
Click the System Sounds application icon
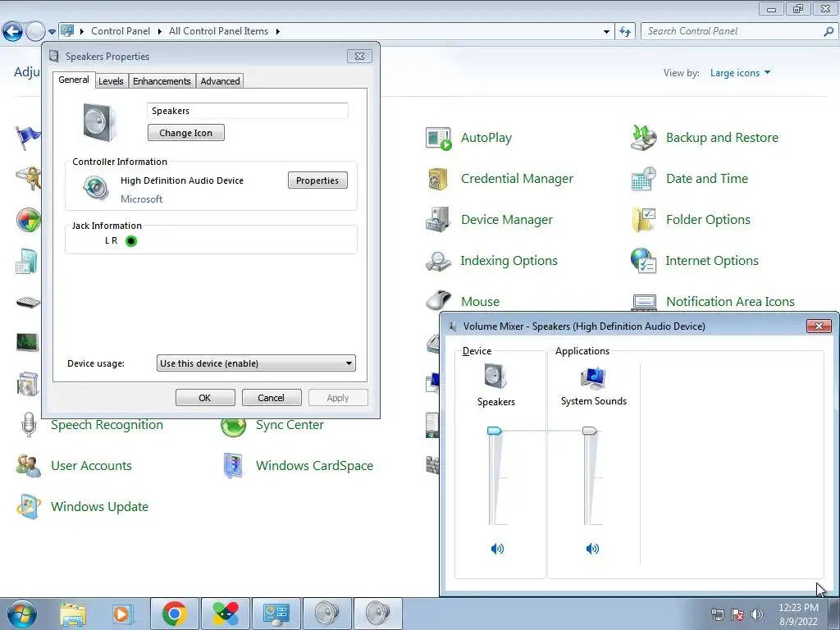(x=593, y=377)
